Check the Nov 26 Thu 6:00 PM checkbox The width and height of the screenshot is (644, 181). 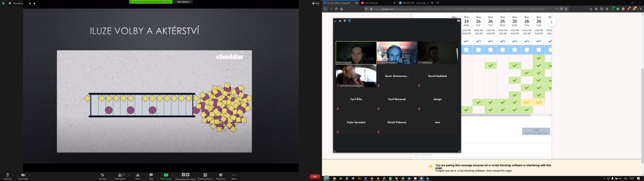539,50
